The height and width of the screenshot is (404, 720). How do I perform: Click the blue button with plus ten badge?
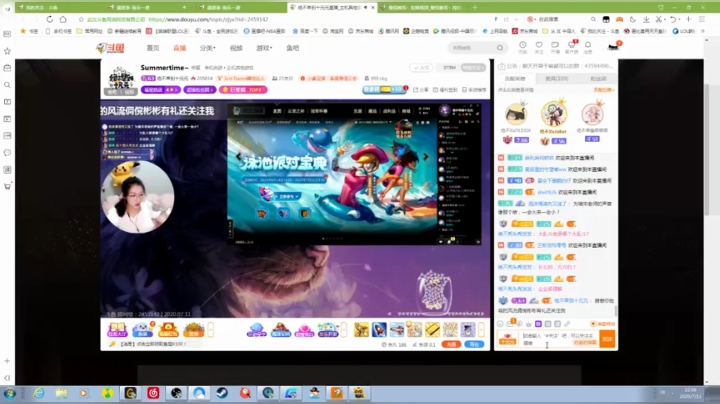coord(384,90)
